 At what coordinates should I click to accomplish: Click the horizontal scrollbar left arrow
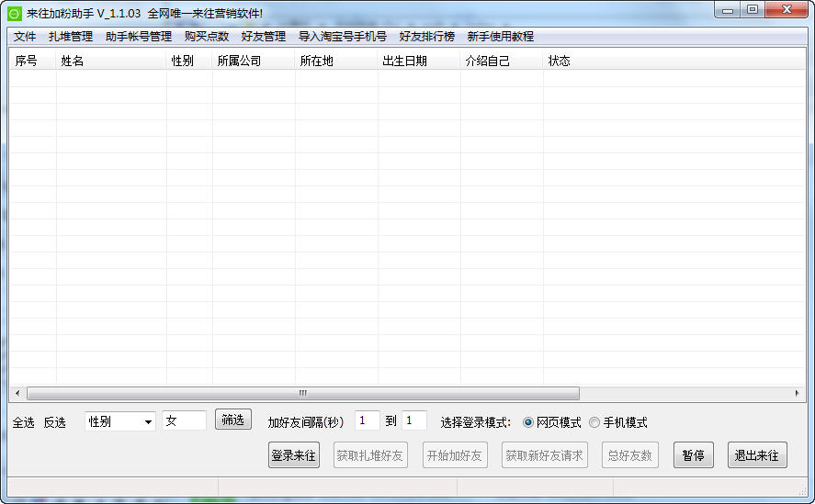(17, 393)
